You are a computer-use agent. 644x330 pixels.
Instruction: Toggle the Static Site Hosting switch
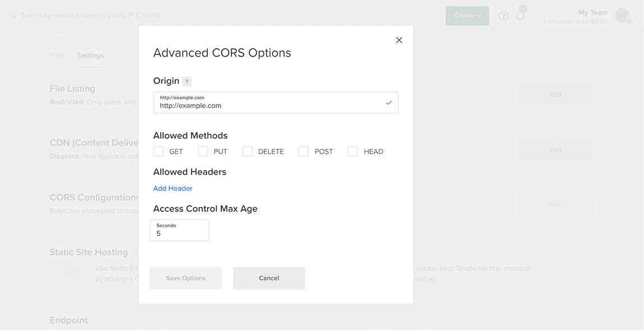click(x=67, y=272)
